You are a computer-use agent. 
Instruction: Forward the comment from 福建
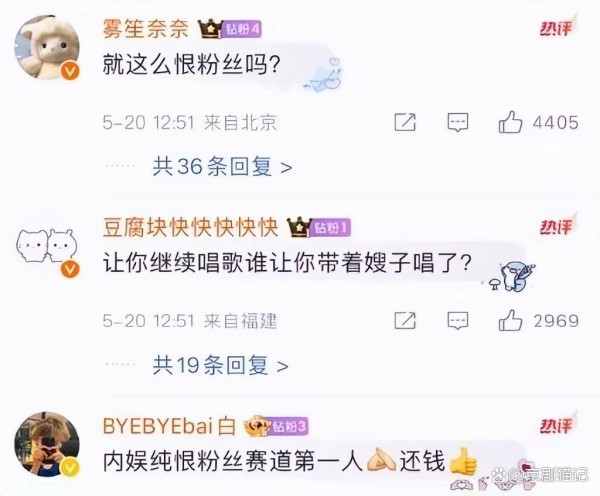[405, 321]
